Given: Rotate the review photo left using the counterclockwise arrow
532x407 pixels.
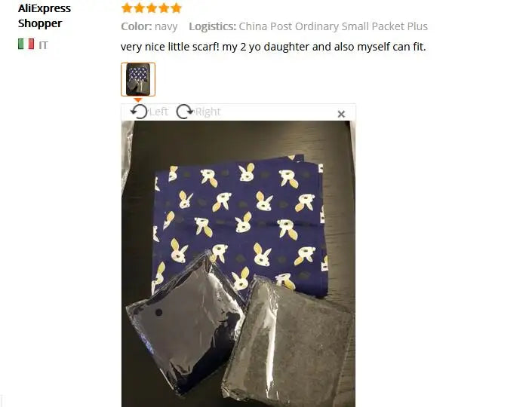Looking at the screenshot, I should tap(139, 112).
